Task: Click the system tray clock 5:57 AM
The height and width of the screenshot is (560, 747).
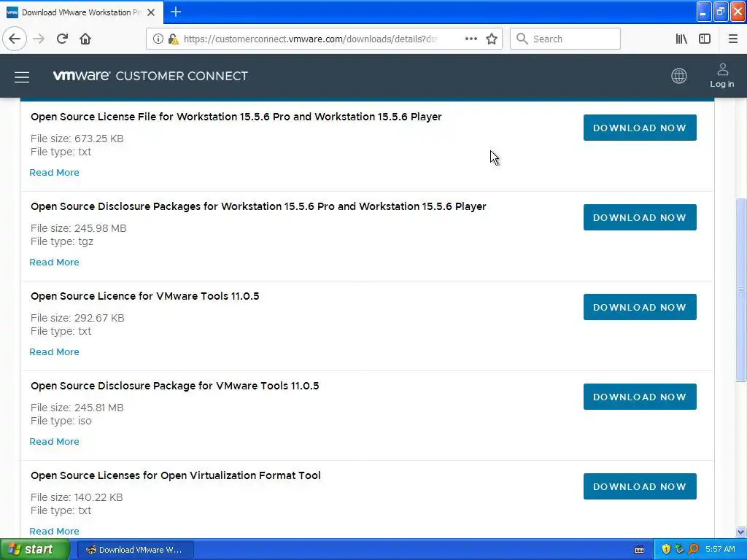Action: [720, 550]
